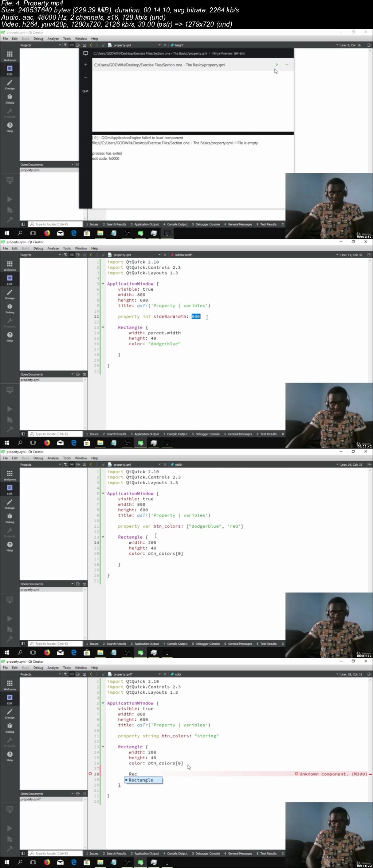The width and height of the screenshot is (373, 868).
Task: Open Window menu in 00:05:42 frame
Action: [81, 248]
